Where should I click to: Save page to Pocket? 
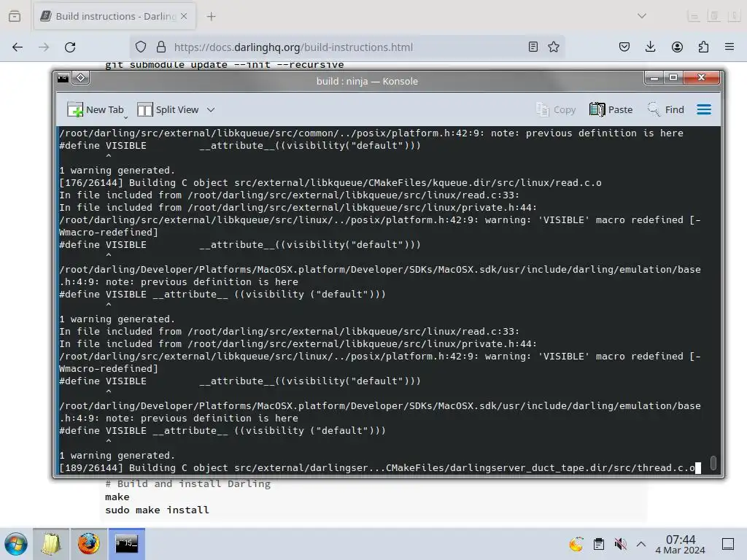click(624, 47)
